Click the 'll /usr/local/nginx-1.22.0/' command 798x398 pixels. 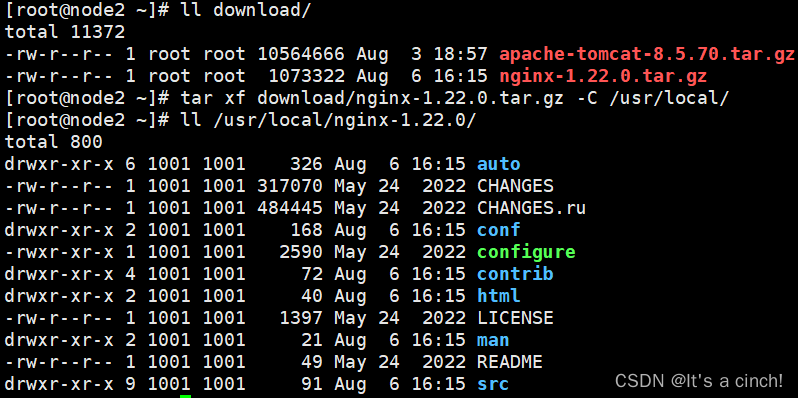click(328, 120)
